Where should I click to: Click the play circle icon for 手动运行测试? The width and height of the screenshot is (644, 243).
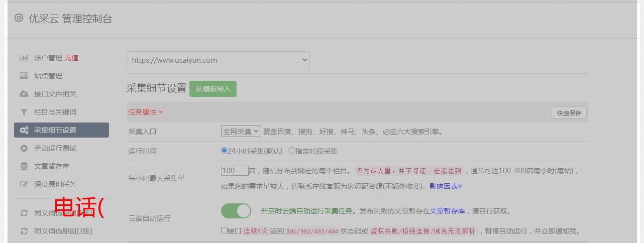[x=24, y=148]
